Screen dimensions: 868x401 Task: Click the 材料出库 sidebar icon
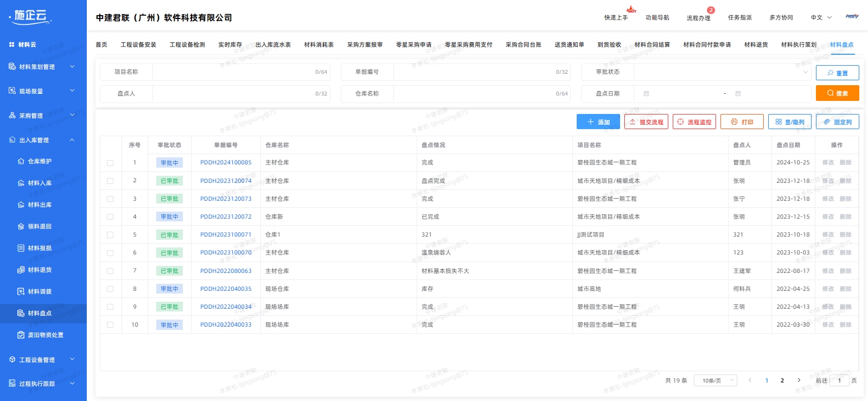click(21, 205)
